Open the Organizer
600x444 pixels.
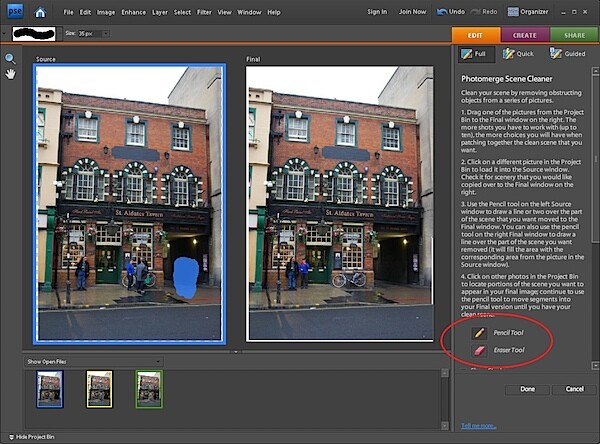pos(528,12)
